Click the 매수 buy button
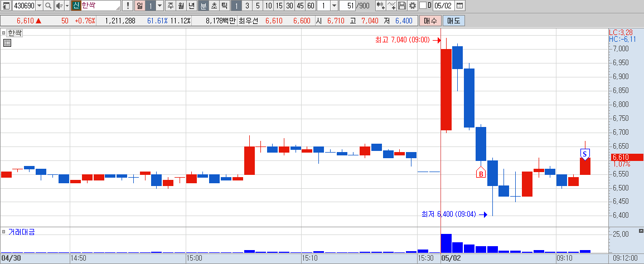Viewport: 644px width, 264px height. click(x=430, y=21)
